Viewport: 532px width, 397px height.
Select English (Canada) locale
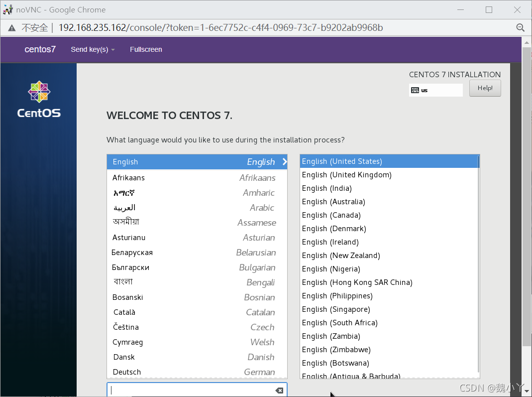point(389,215)
